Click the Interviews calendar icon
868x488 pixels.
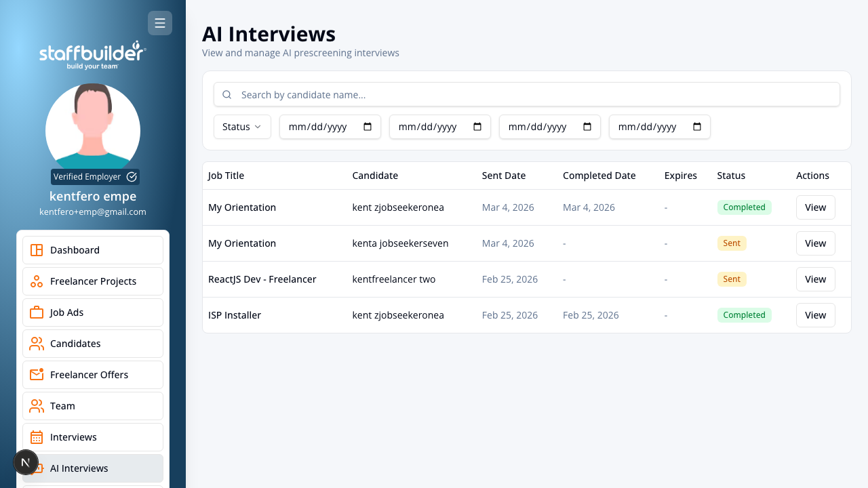click(x=37, y=437)
